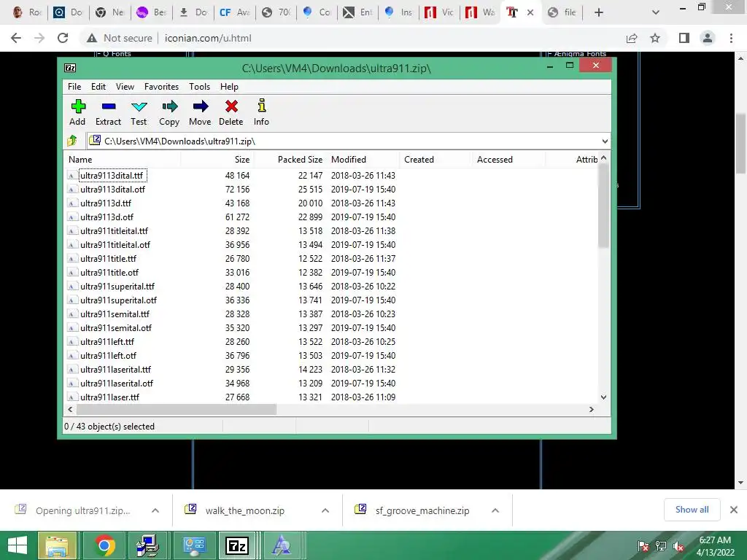Click the Move toolbar icon
This screenshot has height=560, width=747.
[201, 106]
